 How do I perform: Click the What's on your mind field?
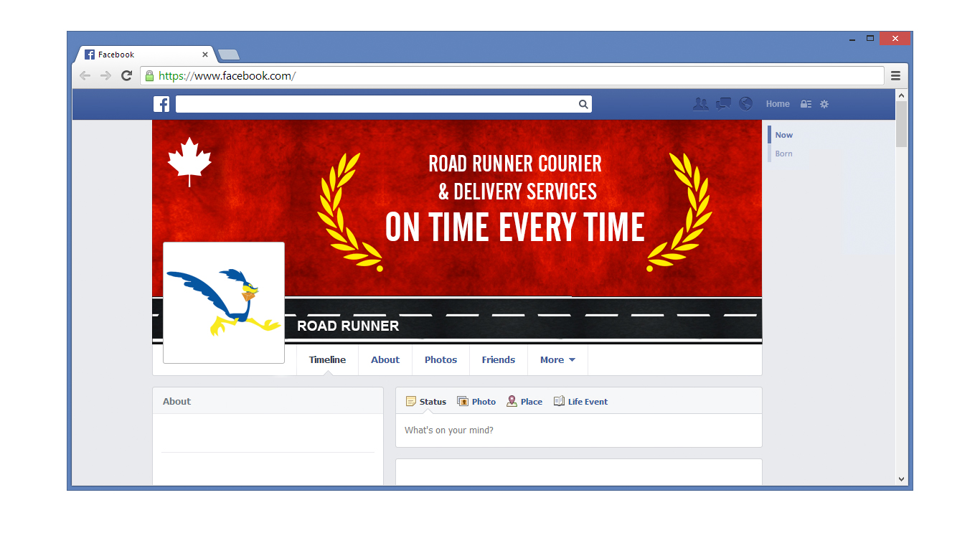click(x=578, y=430)
